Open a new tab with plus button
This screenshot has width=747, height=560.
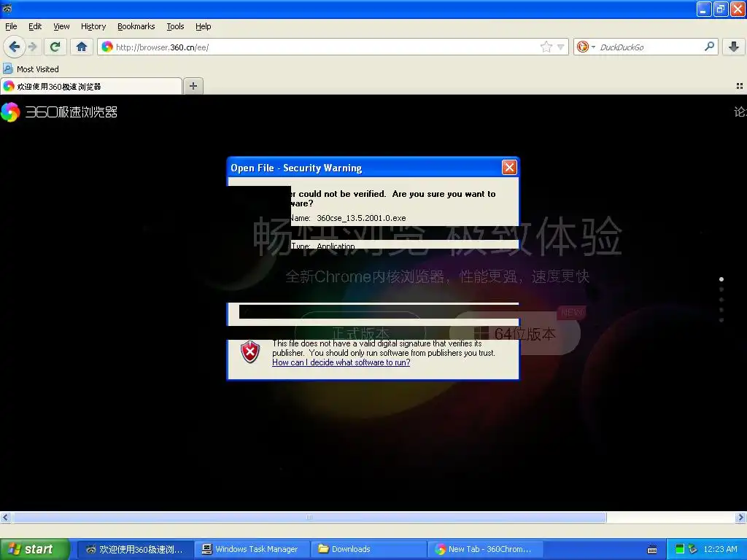pyautogui.click(x=193, y=86)
